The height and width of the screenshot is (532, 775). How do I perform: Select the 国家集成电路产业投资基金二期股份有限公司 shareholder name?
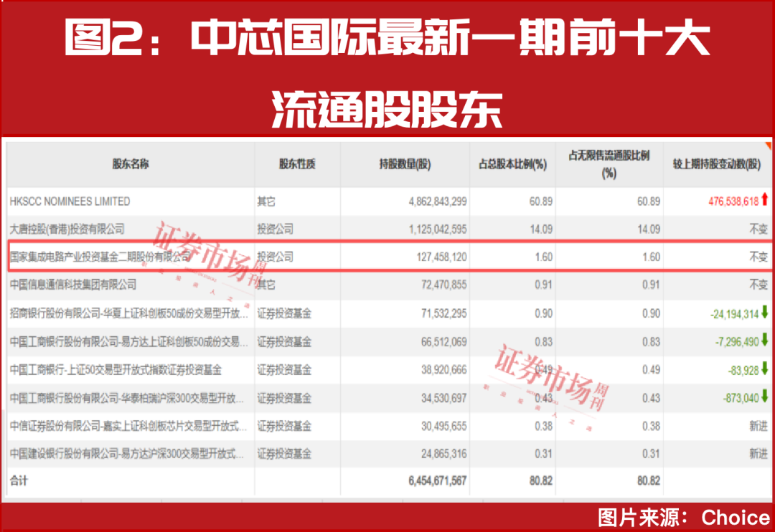coord(100,257)
